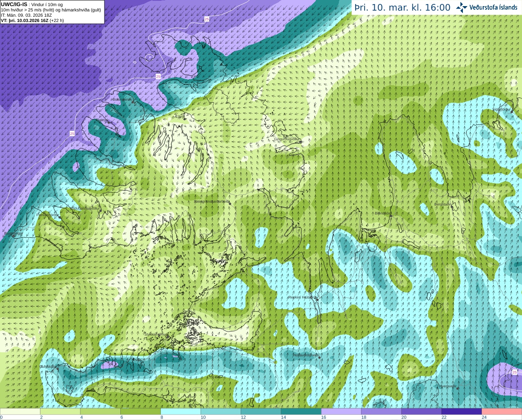
Task: Click the Gufuskálar station label
Action: (48, 367)
